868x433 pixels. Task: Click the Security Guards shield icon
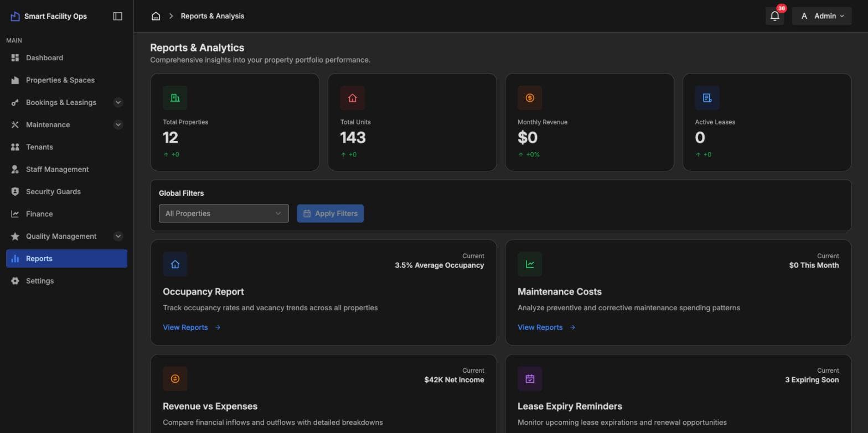[x=15, y=191]
